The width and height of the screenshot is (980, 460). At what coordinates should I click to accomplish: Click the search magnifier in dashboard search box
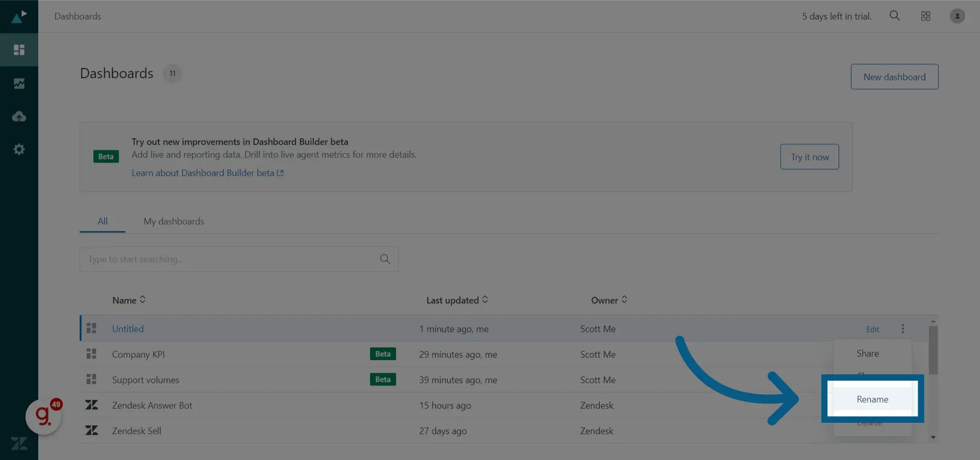[385, 259]
